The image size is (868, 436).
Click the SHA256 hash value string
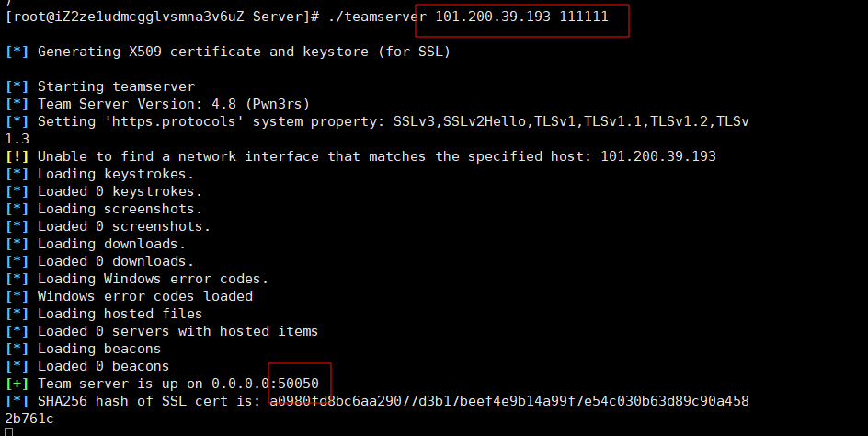(508, 401)
